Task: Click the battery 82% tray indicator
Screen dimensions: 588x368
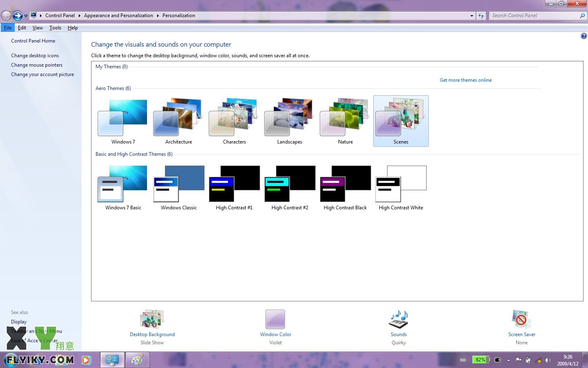Action: tap(481, 360)
